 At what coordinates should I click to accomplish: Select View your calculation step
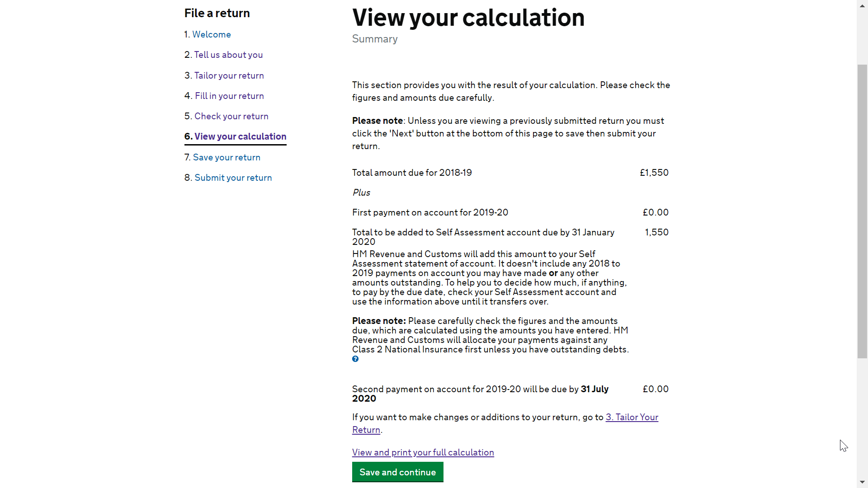click(240, 136)
